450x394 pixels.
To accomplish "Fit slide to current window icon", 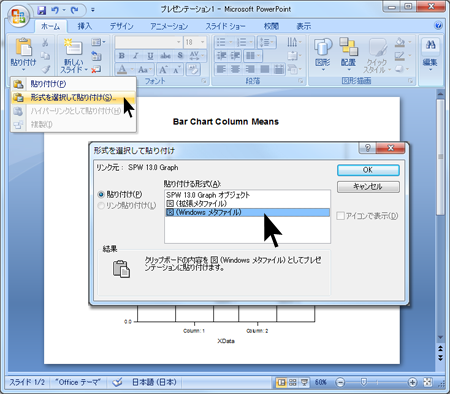I will [428, 382].
